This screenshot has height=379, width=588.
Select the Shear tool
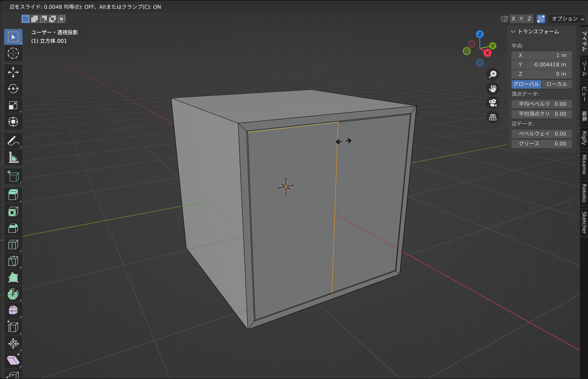pyautogui.click(x=13, y=360)
